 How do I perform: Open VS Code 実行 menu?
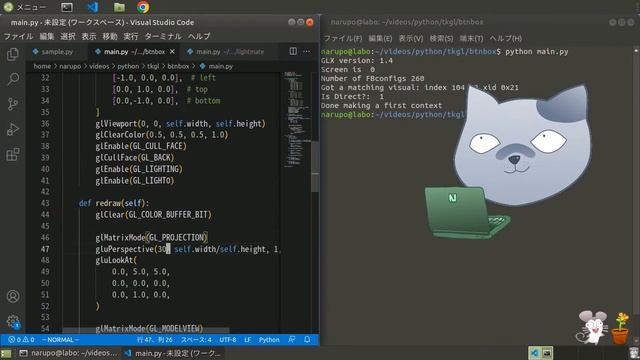131,36
